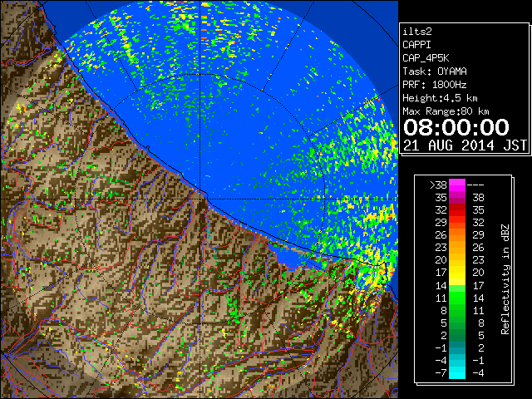
Task: Click the '>38' legend label
Action: coord(438,185)
